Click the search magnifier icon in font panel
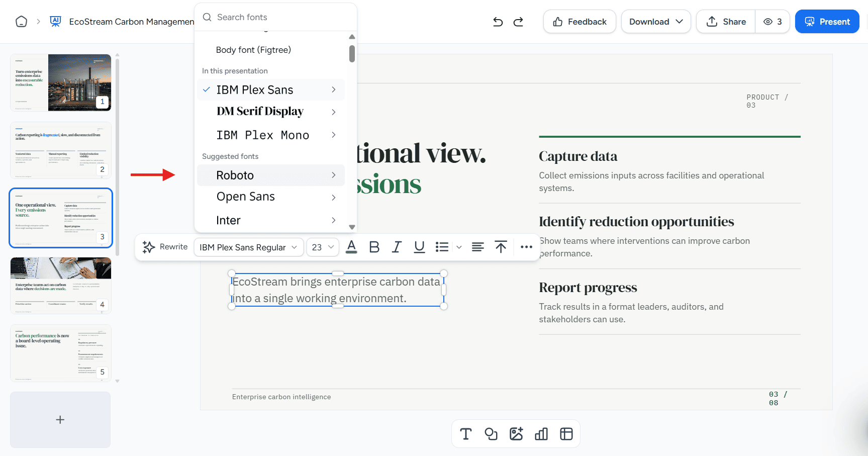 [207, 17]
